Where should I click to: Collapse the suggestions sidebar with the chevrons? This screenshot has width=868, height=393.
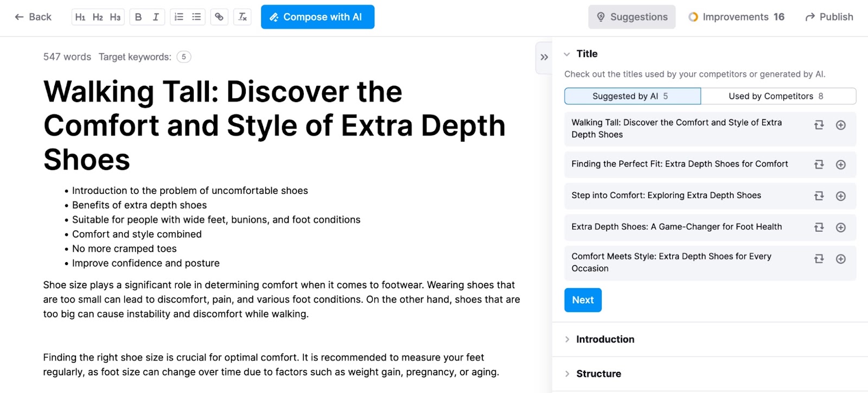[545, 57]
